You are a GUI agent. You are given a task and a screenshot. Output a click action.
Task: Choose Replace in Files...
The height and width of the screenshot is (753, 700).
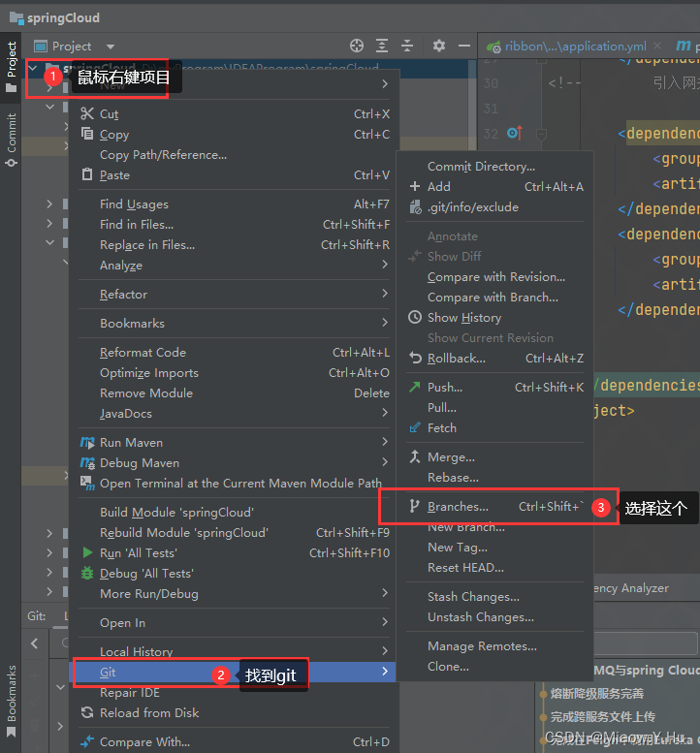click(147, 245)
